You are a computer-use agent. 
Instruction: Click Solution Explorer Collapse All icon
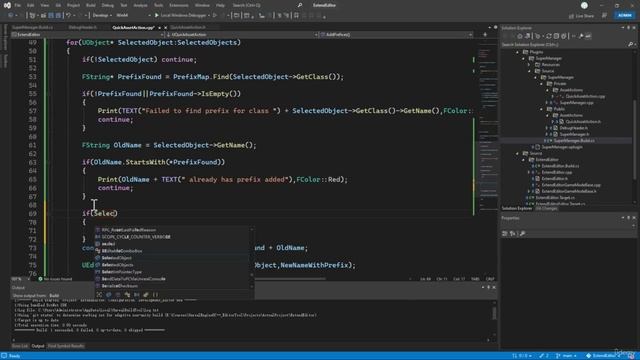click(556, 36)
